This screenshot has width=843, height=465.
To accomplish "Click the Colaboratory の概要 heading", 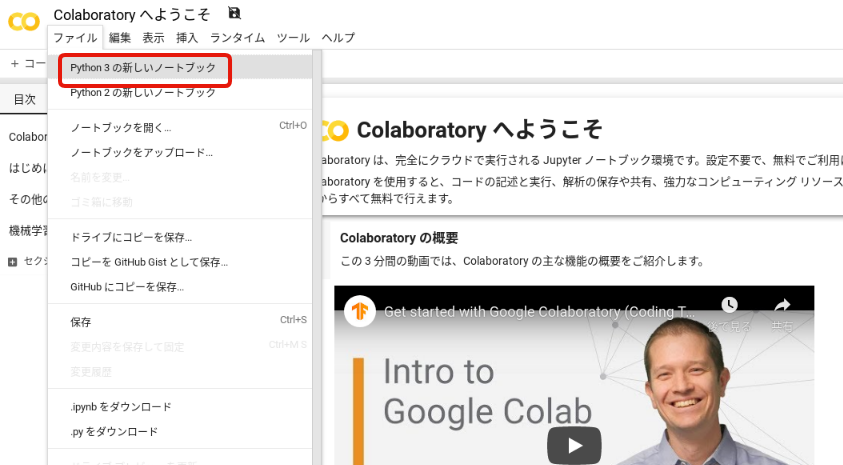I will 399,238.
